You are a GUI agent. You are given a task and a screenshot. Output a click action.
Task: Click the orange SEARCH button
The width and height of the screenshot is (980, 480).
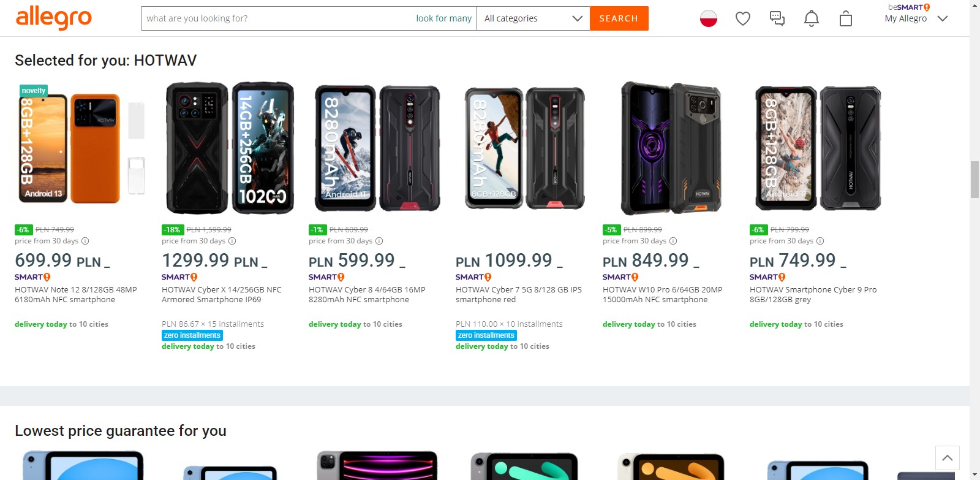click(x=619, y=18)
